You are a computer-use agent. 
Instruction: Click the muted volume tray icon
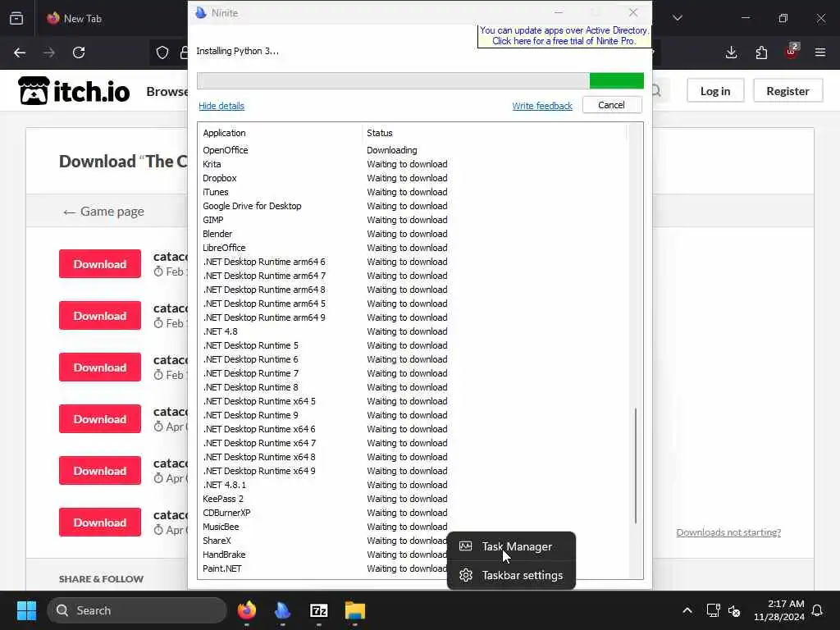[734, 610]
